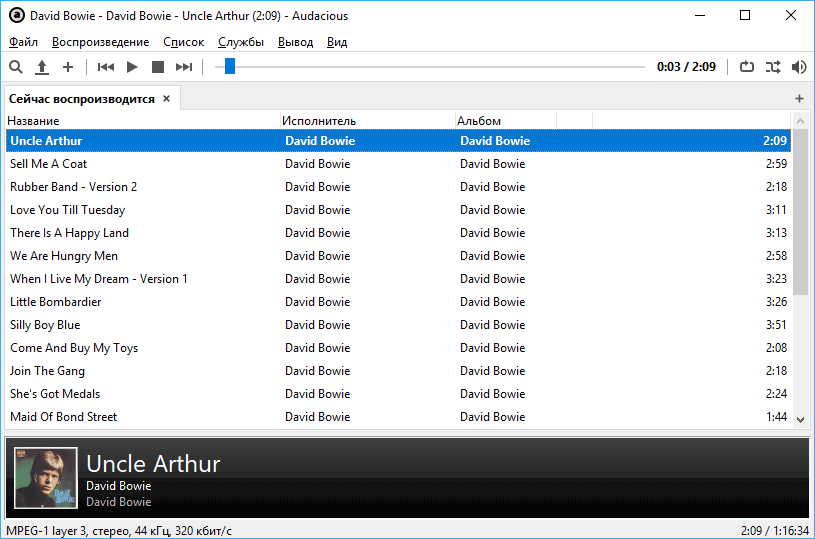Select the Silly Boy Blue track
This screenshot has height=539, width=815.
pos(398,325)
